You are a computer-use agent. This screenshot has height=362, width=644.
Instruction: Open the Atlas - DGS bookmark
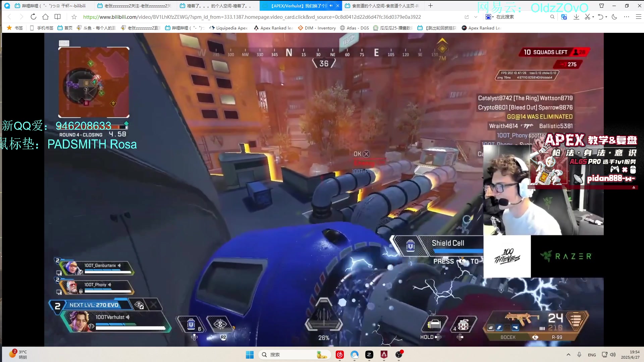click(354, 28)
